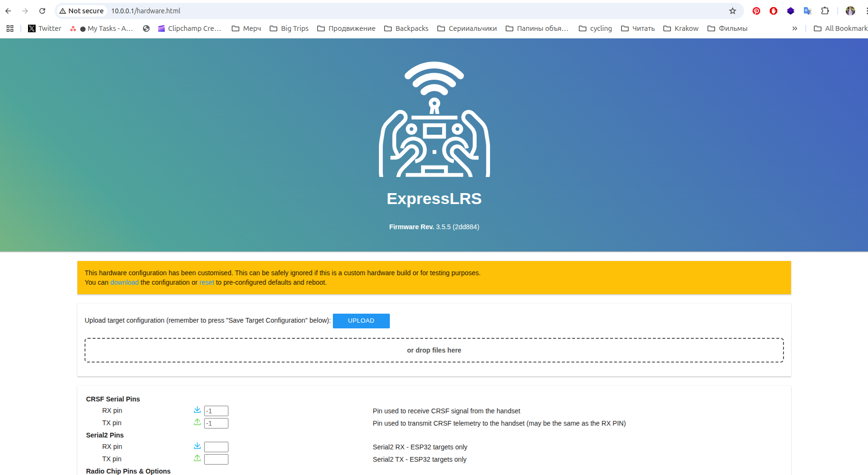Open the apps grid in bookmarks bar
868x475 pixels.
coord(10,28)
